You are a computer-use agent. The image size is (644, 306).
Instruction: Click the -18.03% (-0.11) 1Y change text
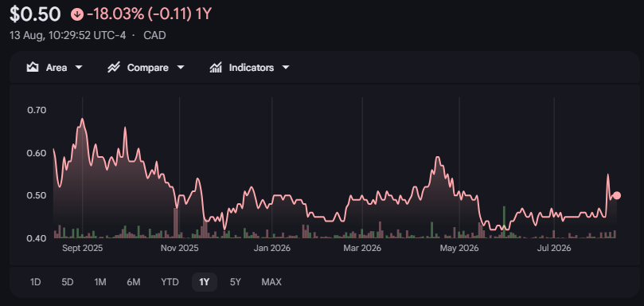tap(149, 15)
